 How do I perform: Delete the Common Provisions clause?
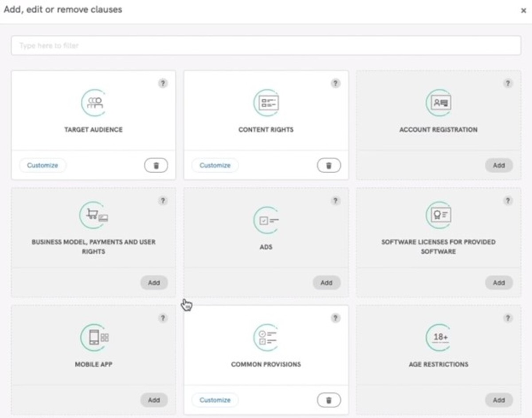tap(329, 400)
